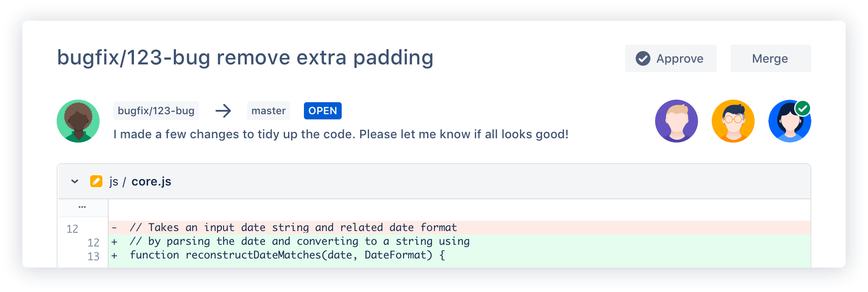Screen dimensions: 868x292
Task: Click the orange reviewer avatar with glasses
Action: [733, 121]
